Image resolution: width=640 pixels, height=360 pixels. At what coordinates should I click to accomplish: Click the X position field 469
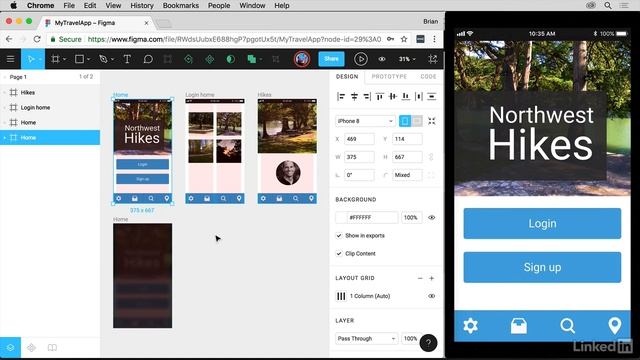coord(359,139)
